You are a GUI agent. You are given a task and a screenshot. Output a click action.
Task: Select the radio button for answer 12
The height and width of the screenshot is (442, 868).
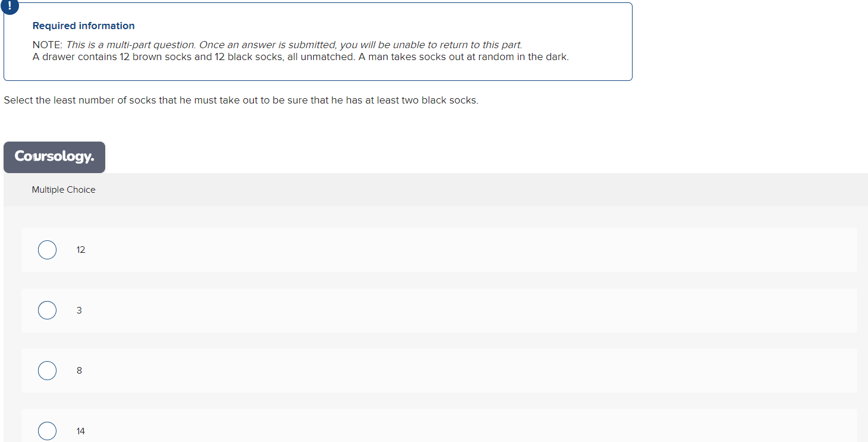click(47, 250)
